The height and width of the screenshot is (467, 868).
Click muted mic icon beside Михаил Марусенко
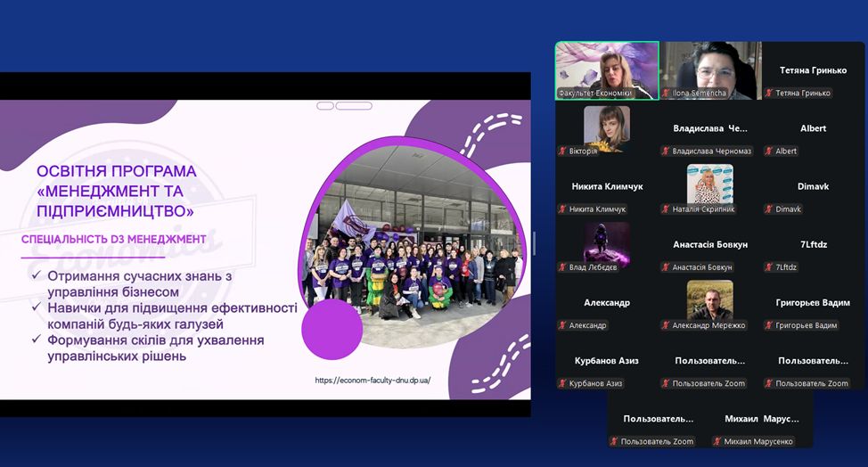(717, 442)
